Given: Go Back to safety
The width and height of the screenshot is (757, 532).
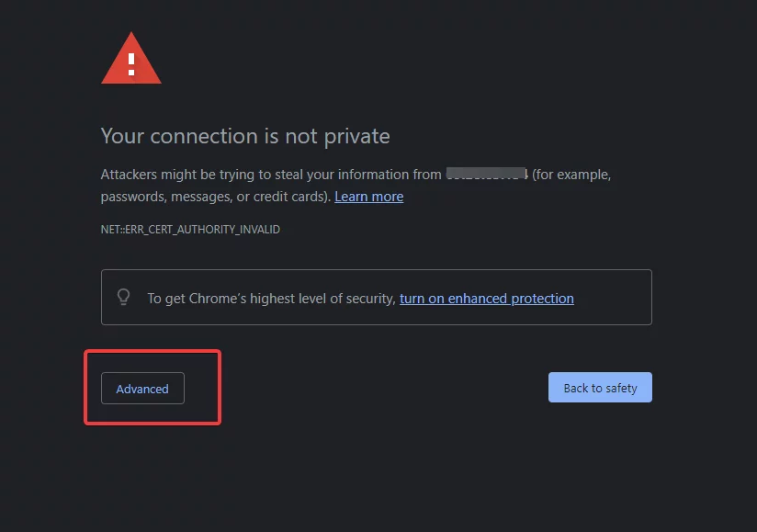Looking at the screenshot, I should 600,387.
